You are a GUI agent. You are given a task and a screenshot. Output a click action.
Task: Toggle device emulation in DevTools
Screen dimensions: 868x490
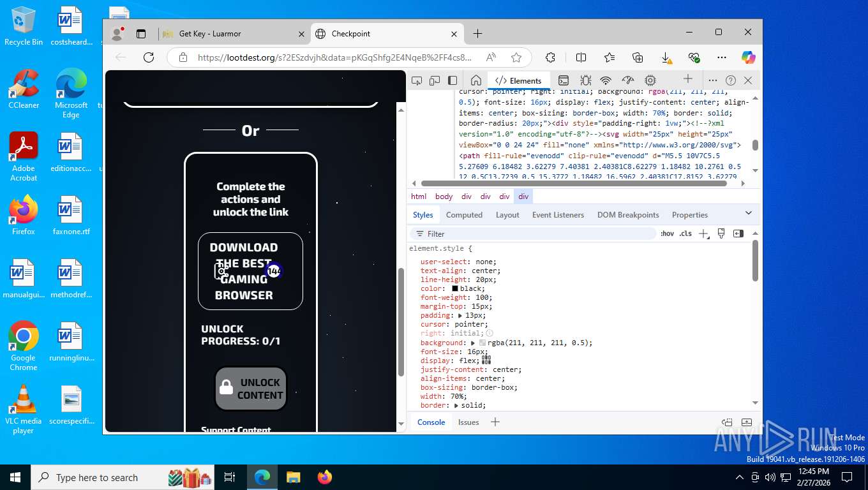pos(435,80)
